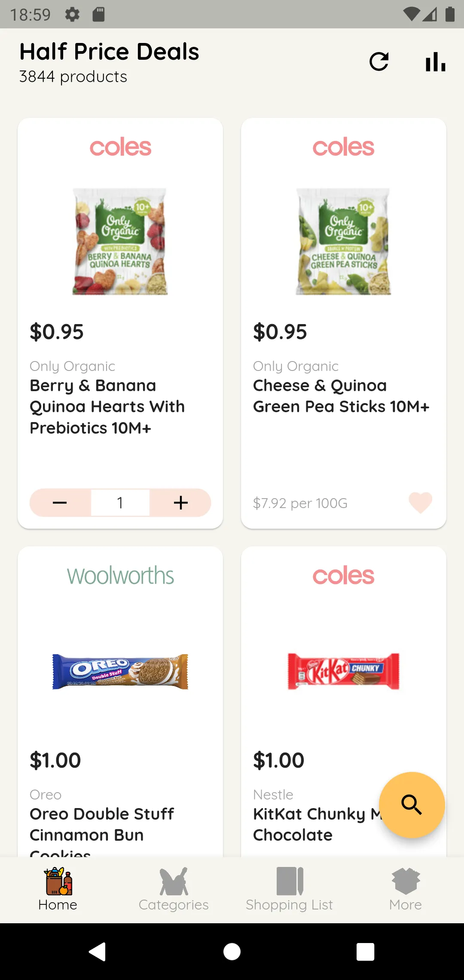This screenshot has width=464, height=980.
Task: Tap the Android back navigation button
Action: pyautogui.click(x=98, y=952)
